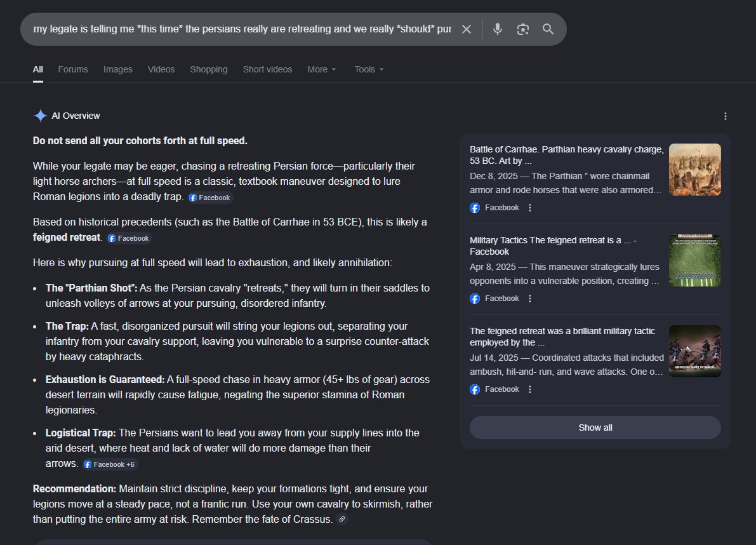Open 'Battle of Carrhae. Parthian heavy cavalry charge' link
The width and height of the screenshot is (756, 545).
[x=566, y=155]
